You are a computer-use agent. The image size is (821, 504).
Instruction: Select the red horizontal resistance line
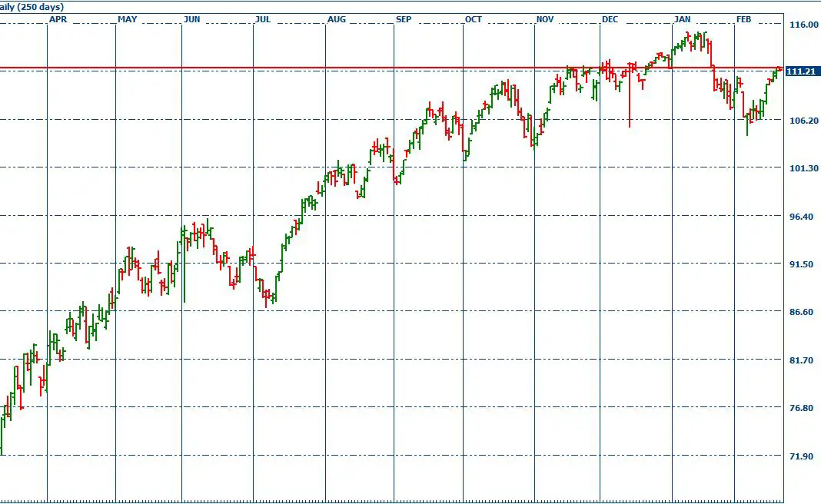391,68
